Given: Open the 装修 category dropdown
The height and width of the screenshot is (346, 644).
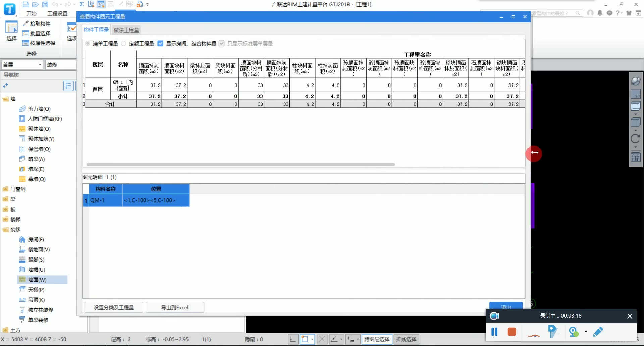Looking at the screenshot, I should tap(61, 65).
